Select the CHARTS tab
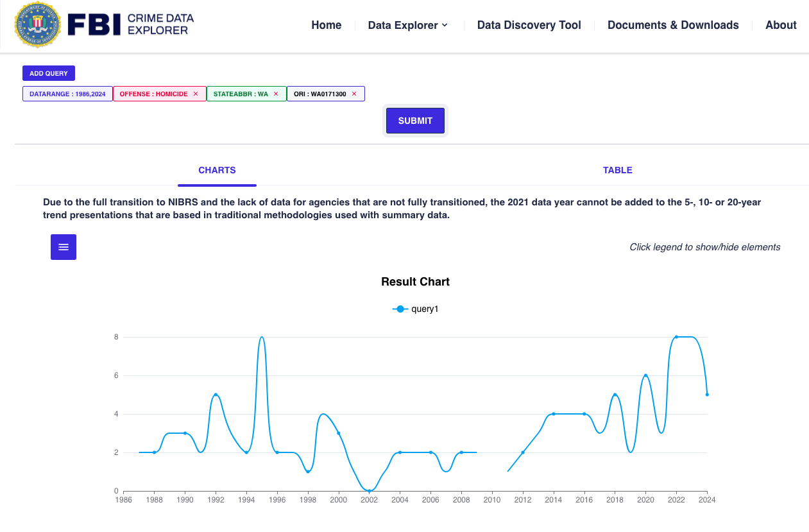Image resolution: width=809 pixels, height=532 pixels. 217,170
